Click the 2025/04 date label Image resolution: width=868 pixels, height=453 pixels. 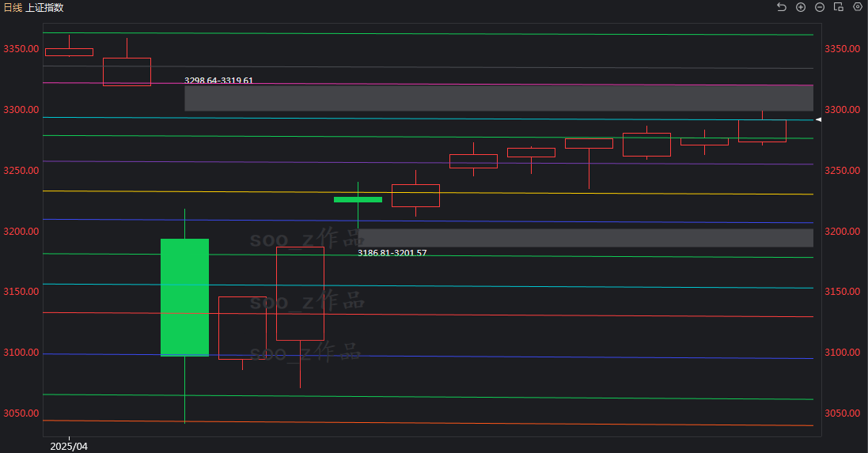coord(69,447)
